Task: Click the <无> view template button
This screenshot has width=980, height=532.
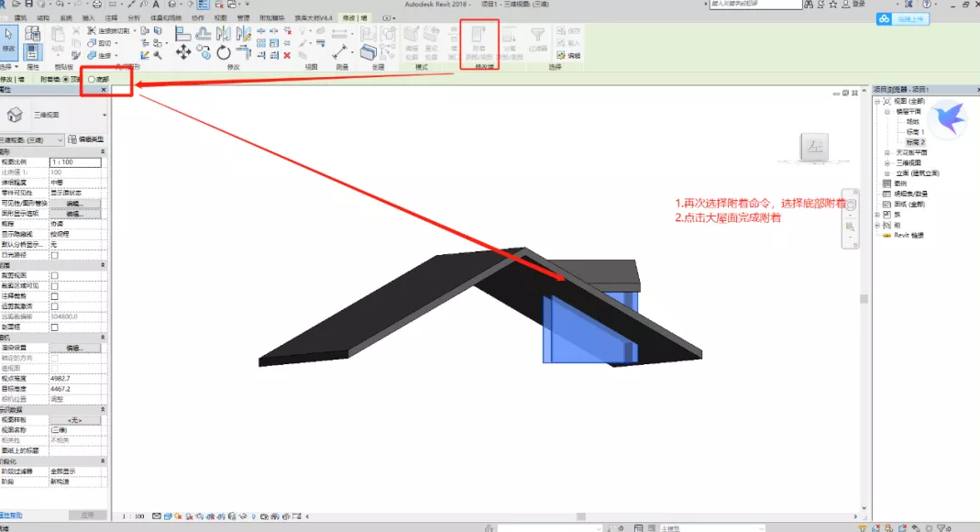Action: (75, 420)
